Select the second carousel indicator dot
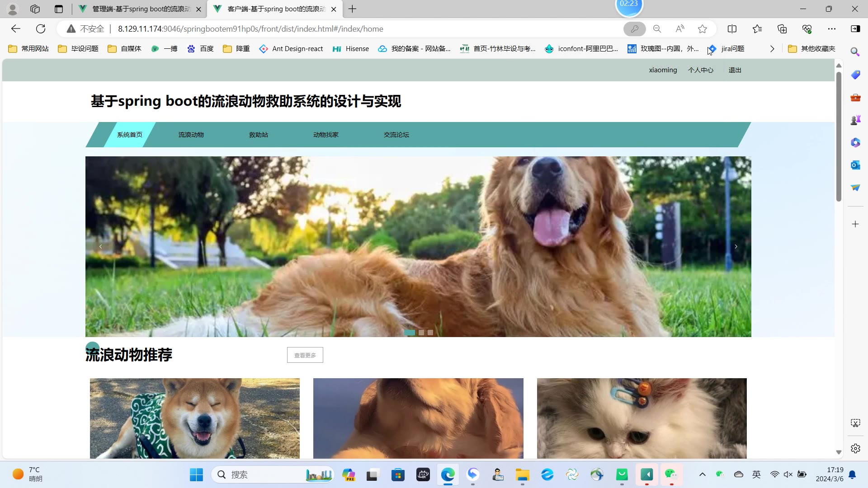The image size is (868, 488). click(421, 333)
